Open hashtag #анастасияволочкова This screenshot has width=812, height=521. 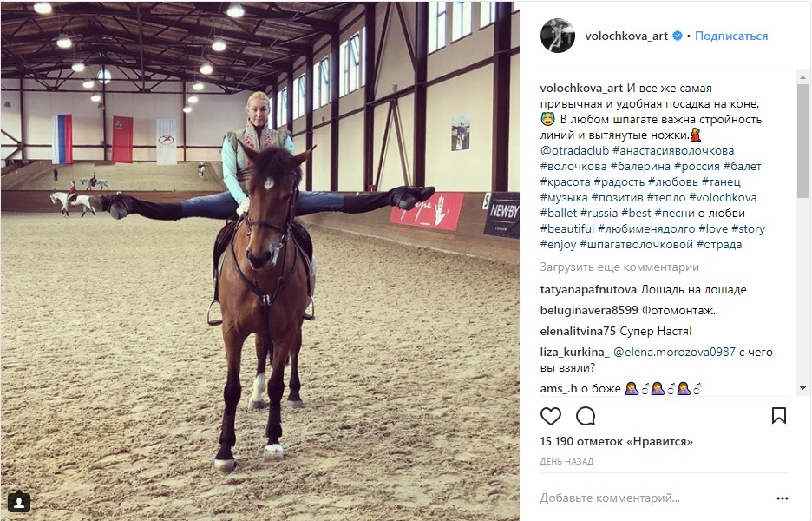673,151
